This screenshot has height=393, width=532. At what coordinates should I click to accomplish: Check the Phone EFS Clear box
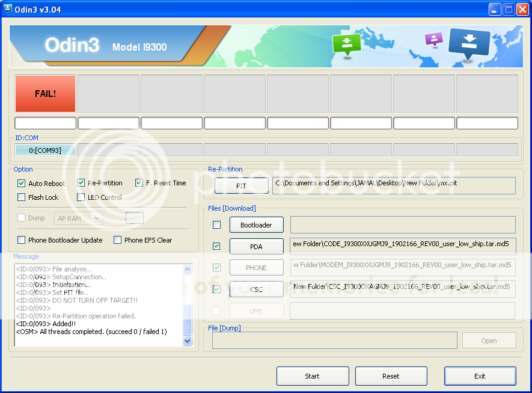pyautogui.click(x=118, y=240)
